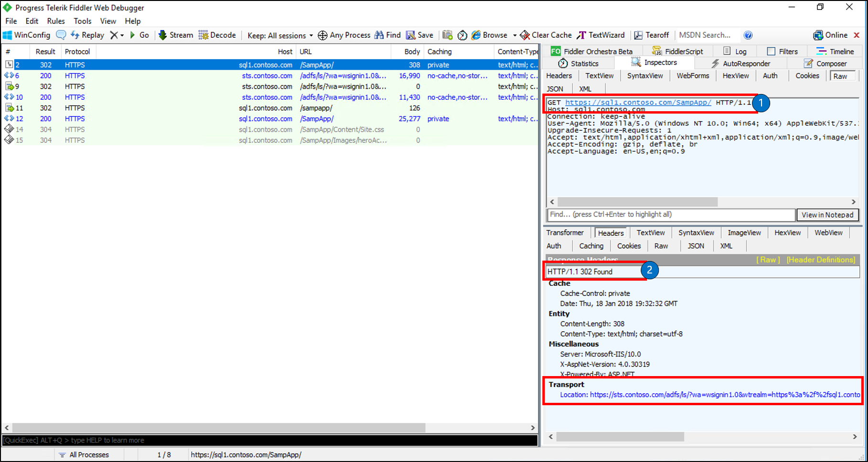The height and width of the screenshot is (462, 868).
Task: Expand Keep: All sessions dropdown
Action: [x=280, y=35]
